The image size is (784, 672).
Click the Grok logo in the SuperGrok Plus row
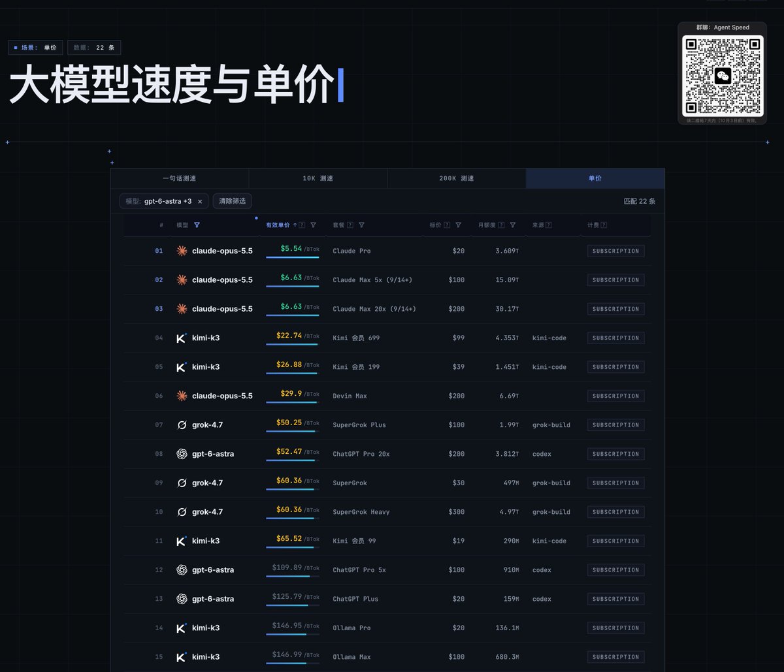click(182, 425)
